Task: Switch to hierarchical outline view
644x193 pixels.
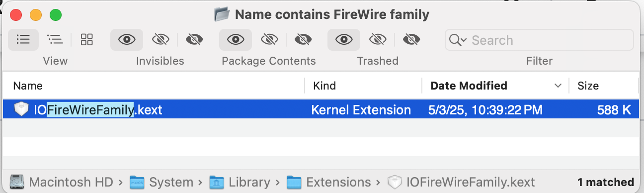Action: pos(55,40)
